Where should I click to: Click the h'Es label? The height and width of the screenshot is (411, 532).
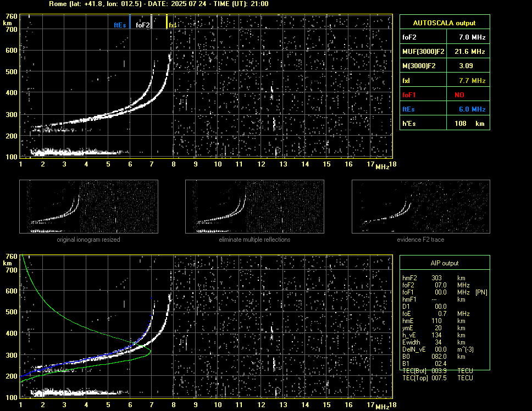click(409, 124)
